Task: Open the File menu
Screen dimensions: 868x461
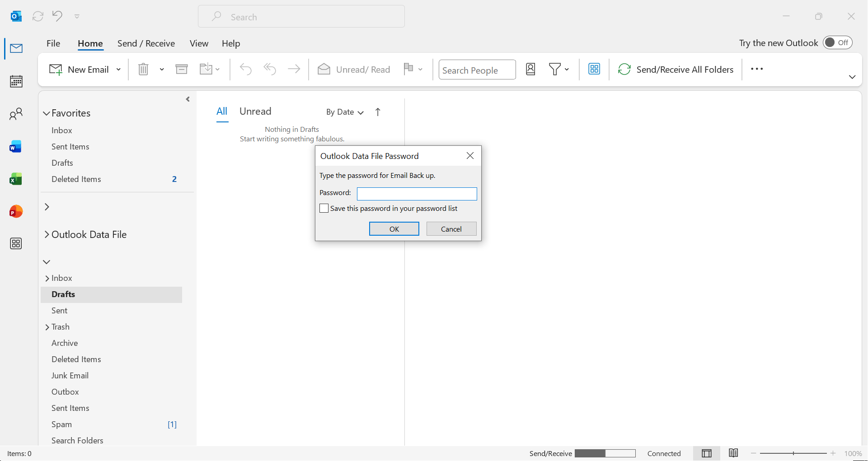Action: pyautogui.click(x=53, y=43)
